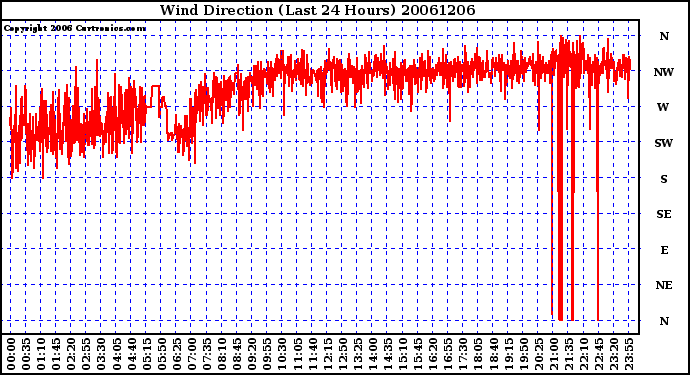Click the 19:15 time axis label
The image size is (690, 375).
(508, 354)
